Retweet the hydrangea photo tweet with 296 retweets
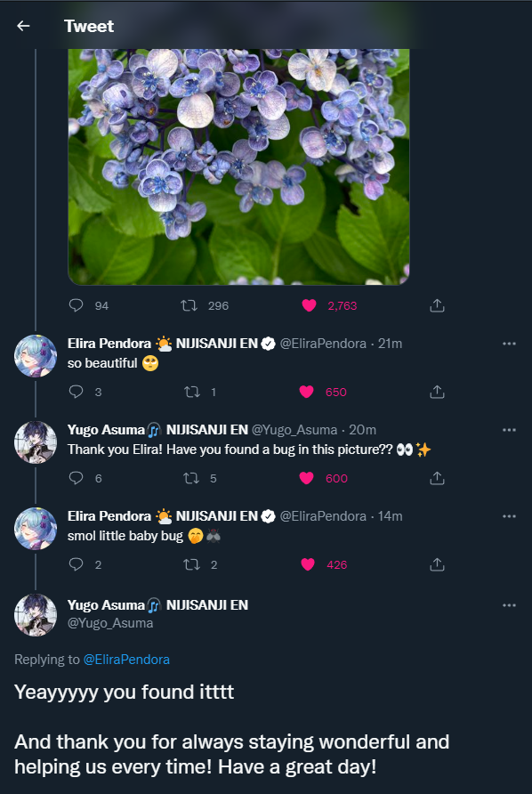 [x=189, y=305]
